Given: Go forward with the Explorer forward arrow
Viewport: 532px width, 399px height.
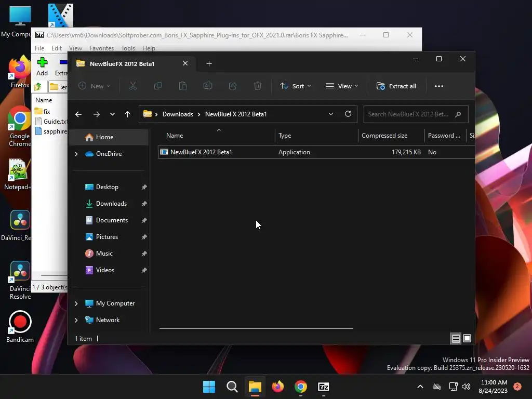Looking at the screenshot, I should pos(97,114).
